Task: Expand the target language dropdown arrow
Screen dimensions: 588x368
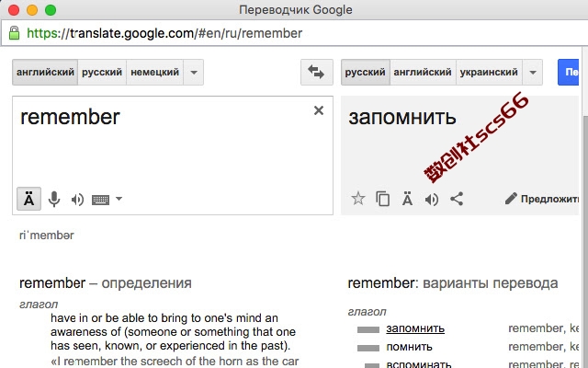Action: 533,72
